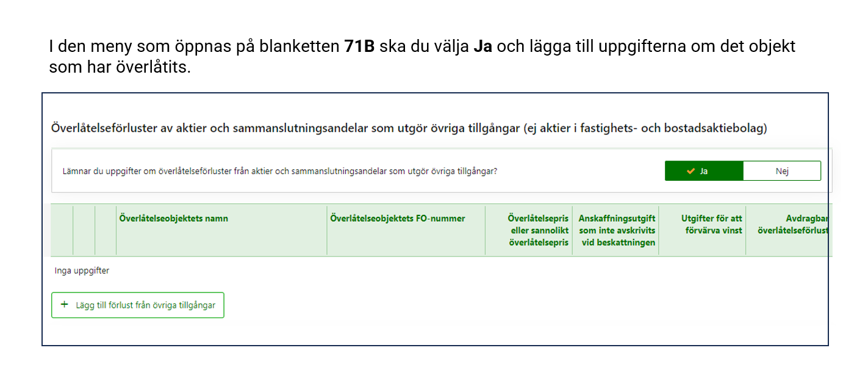The image size is (868, 378).
Task: Click the Inga uppgifter empty table message
Action: (x=82, y=271)
